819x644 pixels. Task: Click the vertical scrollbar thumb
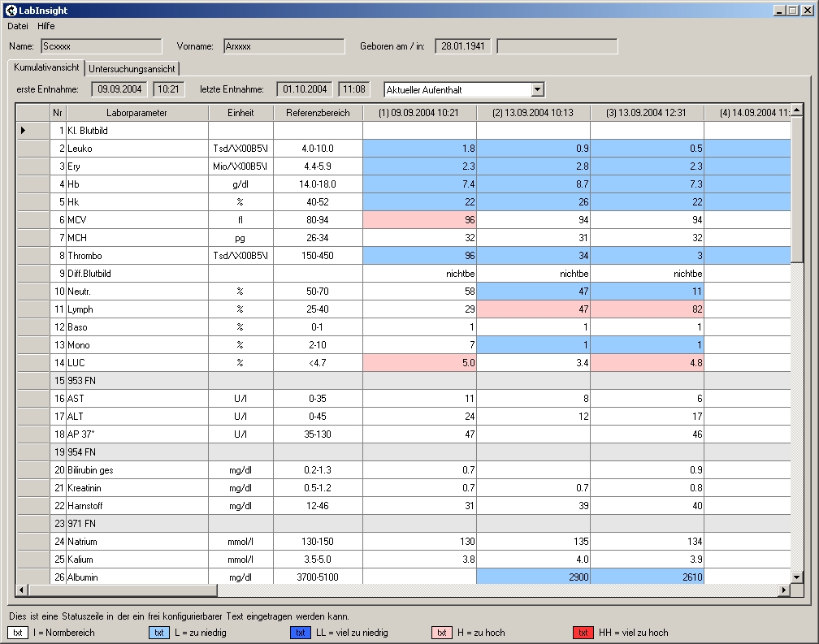pyautogui.click(x=796, y=189)
